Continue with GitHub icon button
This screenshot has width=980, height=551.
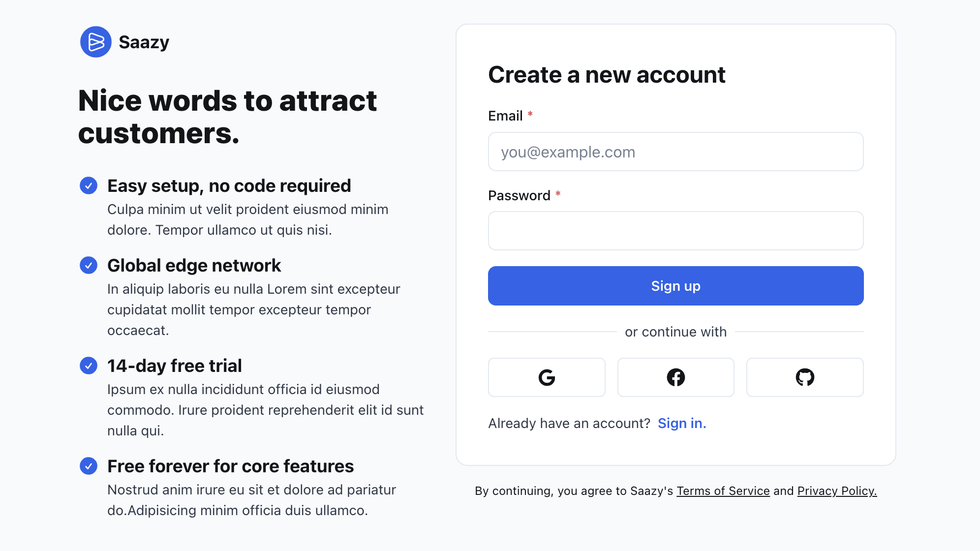pos(805,377)
